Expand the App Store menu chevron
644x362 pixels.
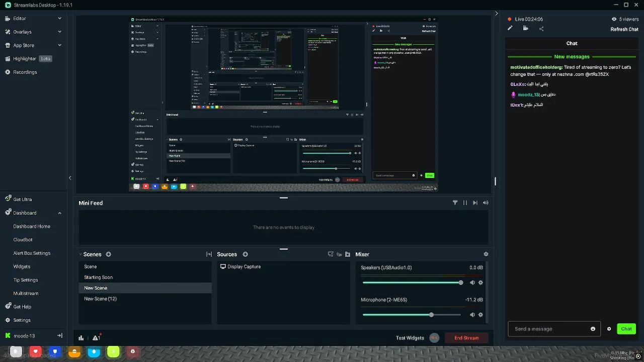click(59, 45)
